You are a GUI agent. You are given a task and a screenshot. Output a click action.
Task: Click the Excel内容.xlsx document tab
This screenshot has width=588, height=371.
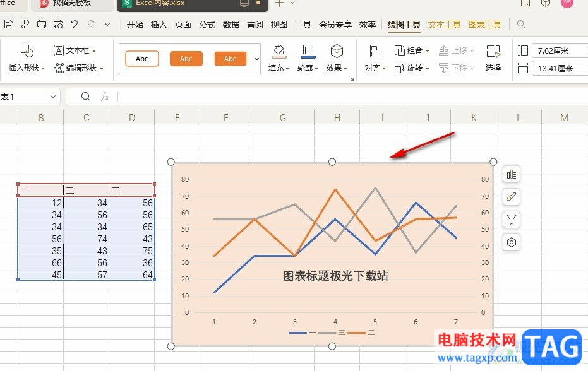[192, 4]
